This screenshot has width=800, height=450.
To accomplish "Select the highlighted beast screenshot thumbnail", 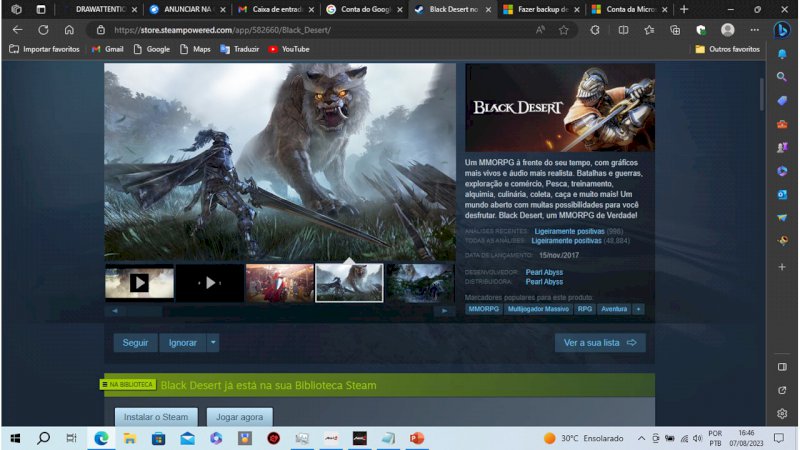I will (349, 283).
